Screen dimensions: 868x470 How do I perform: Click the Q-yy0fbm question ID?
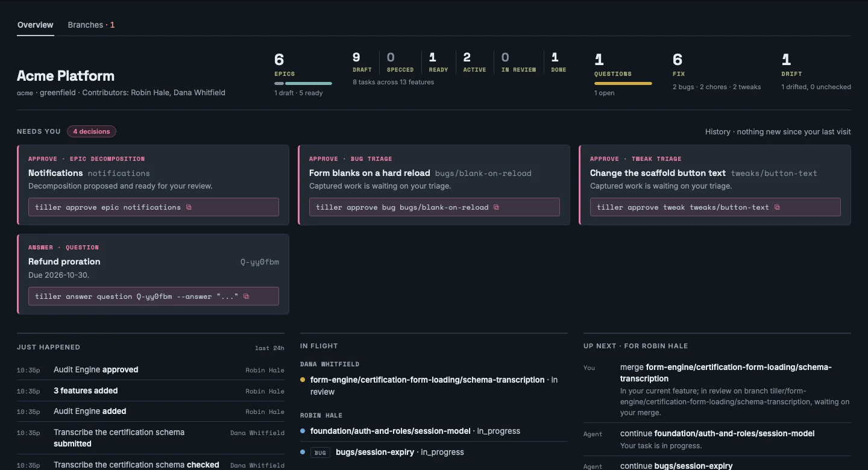point(260,262)
